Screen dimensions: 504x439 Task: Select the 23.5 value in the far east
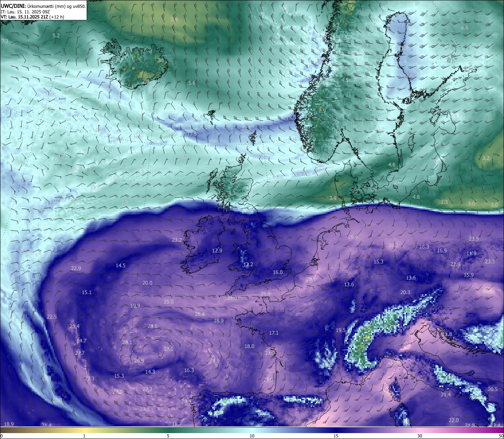coord(474,239)
